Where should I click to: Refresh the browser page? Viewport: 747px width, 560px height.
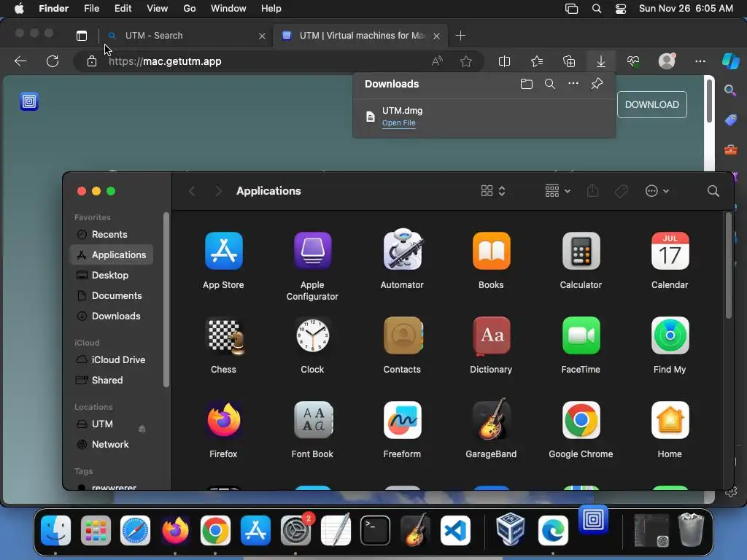pyautogui.click(x=53, y=61)
